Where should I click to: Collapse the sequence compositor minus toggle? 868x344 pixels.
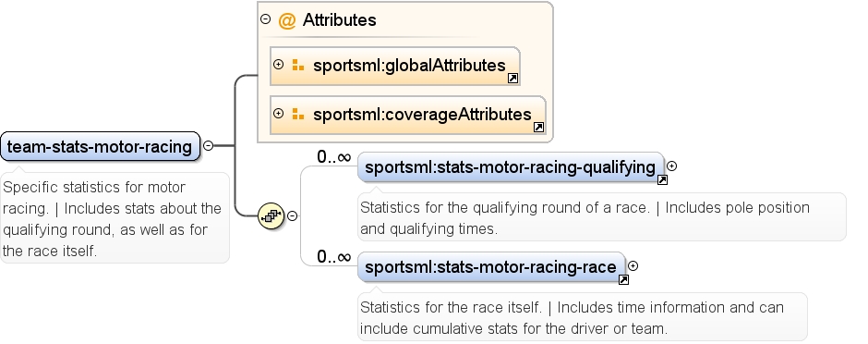coord(293,216)
